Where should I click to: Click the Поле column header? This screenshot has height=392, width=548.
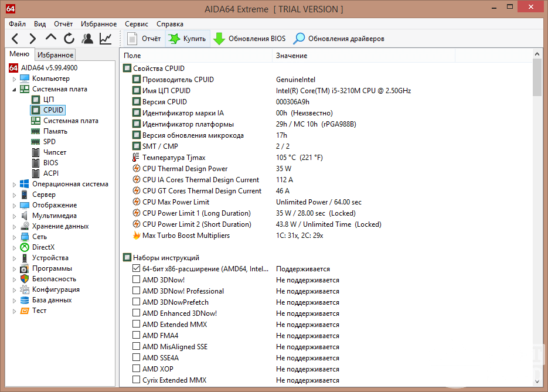(x=196, y=56)
